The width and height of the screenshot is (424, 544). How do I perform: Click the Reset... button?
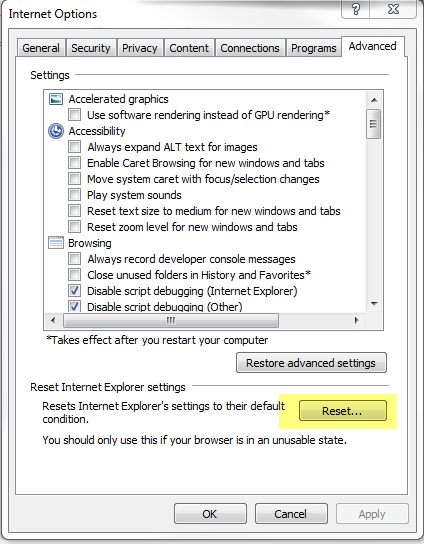[x=342, y=411]
